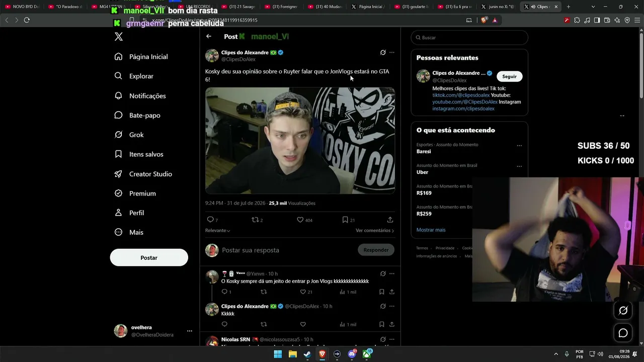The image size is (644, 362).
Task: Open Creator Studio in the sidebar
Action: [x=143, y=174]
